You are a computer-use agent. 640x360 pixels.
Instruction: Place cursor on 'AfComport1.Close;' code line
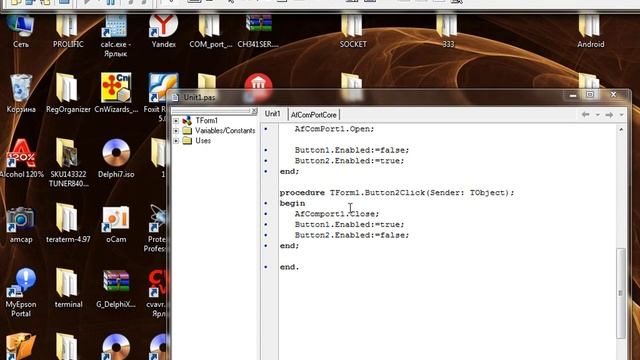click(337, 214)
